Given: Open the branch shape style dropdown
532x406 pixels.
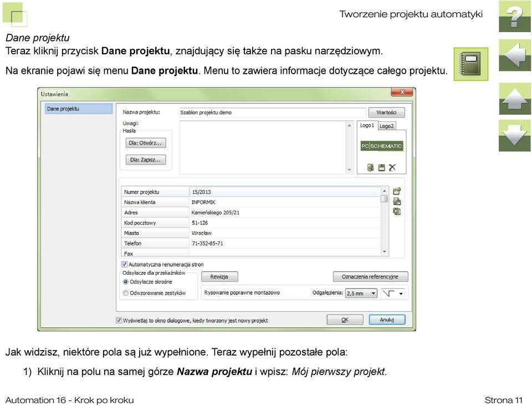Looking at the screenshot, I should pyautogui.click(x=393, y=294).
